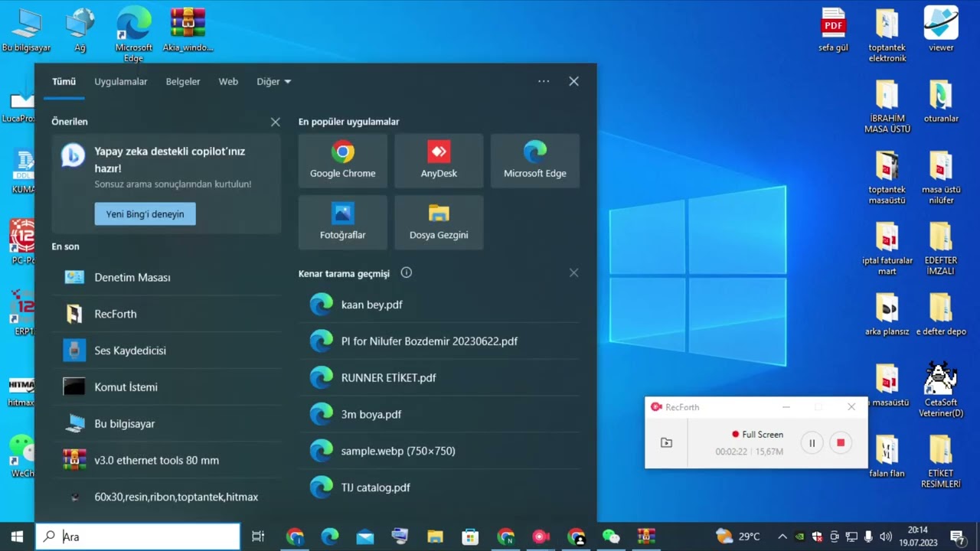The width and height of the screenshot is (980, 551).
Task: Open Bu bilgisayar desktop icon
Action: click(26, 30)
